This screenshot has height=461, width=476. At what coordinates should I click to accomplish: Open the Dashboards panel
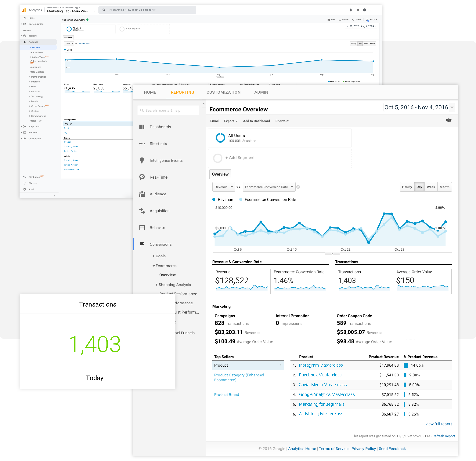[x=160, y=127]
